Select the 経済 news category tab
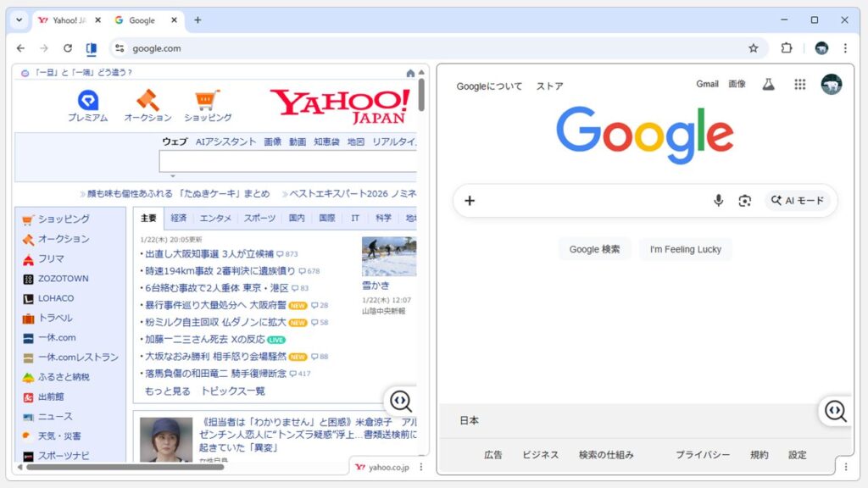This screenshot has height=488, width=868. (x=181, y=218)
